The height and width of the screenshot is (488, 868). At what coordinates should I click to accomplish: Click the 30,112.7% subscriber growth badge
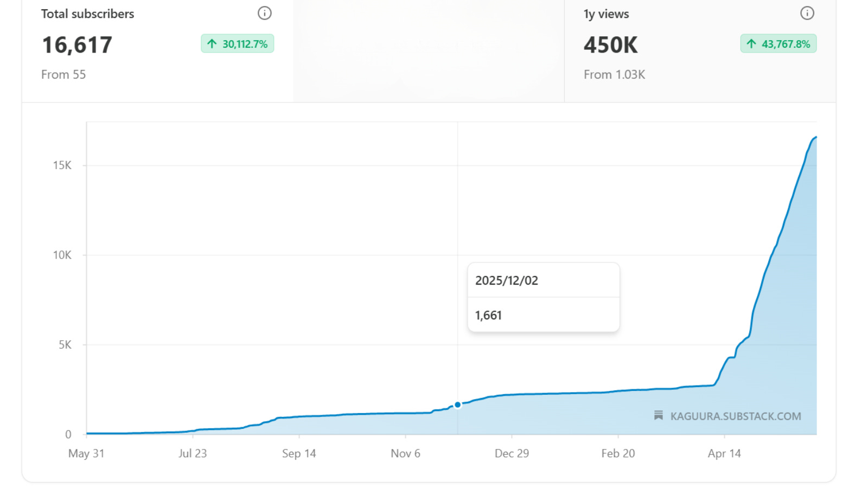pyautogui.click(x=238, y=44)
